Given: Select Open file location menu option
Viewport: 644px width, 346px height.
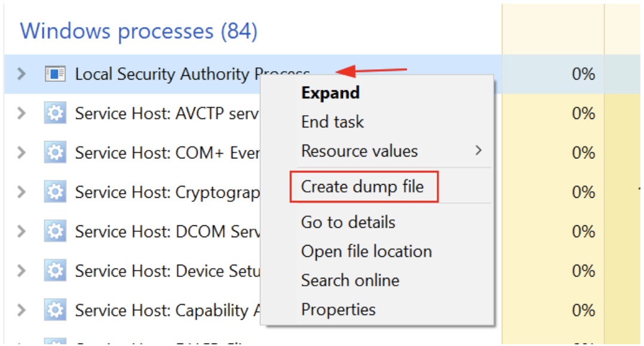Looking at the screenshot, I should pos(366,252).
